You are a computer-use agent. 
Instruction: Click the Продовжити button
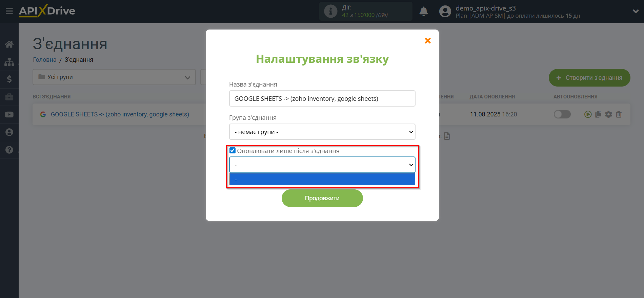322,198
